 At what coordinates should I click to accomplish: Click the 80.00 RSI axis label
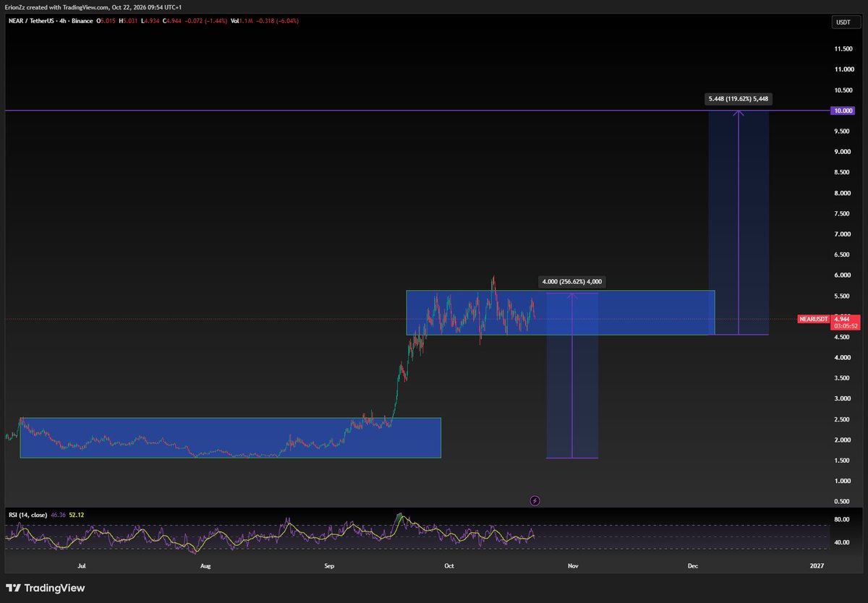[x=843, y=519]
